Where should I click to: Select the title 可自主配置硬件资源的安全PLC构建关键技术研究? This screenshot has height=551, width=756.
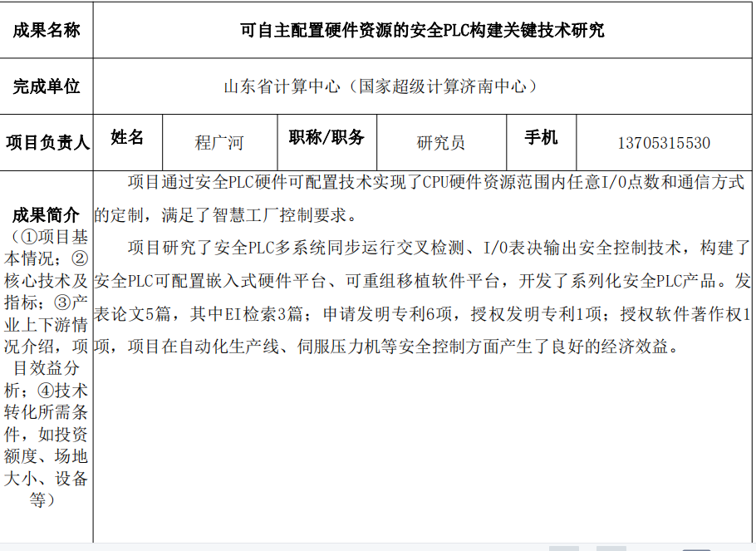[422, 31]
